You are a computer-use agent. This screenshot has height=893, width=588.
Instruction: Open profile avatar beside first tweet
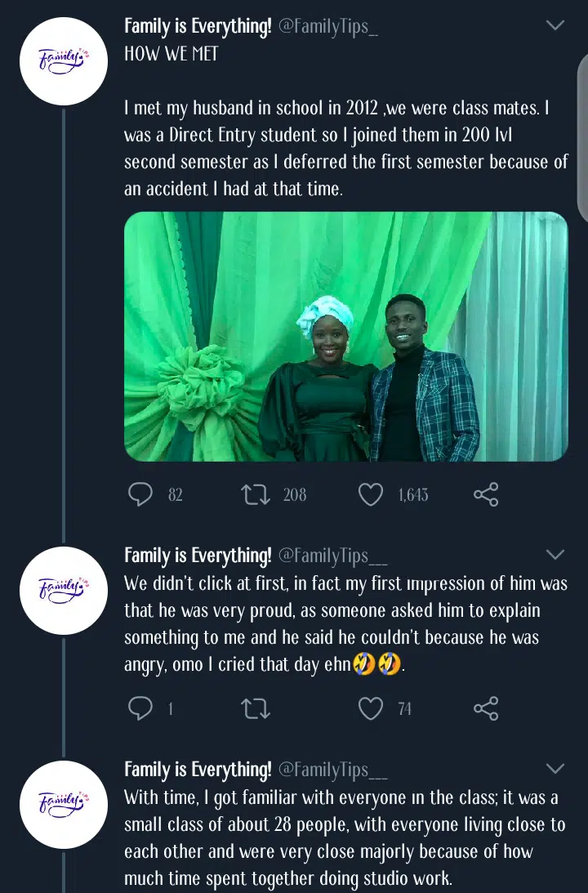pyautogui.click(x=63, y=60)
